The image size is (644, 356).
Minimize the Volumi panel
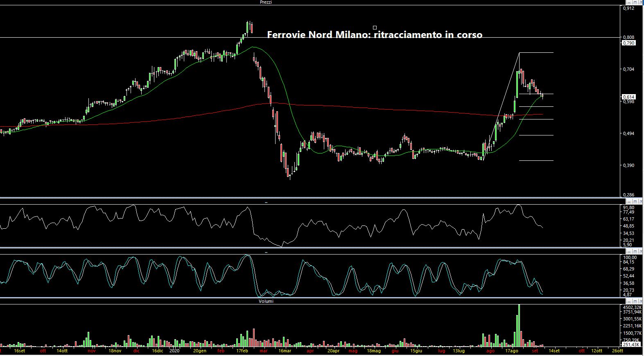click(629, 301)
